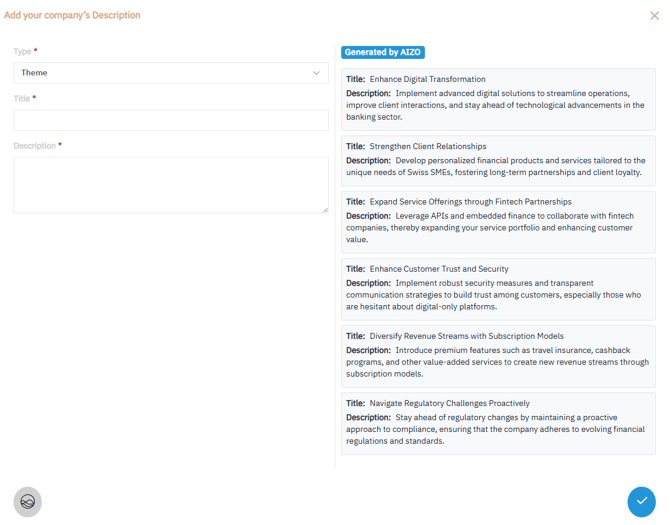
Task: Click the round wave logo icon button
Action: point(28,501)
